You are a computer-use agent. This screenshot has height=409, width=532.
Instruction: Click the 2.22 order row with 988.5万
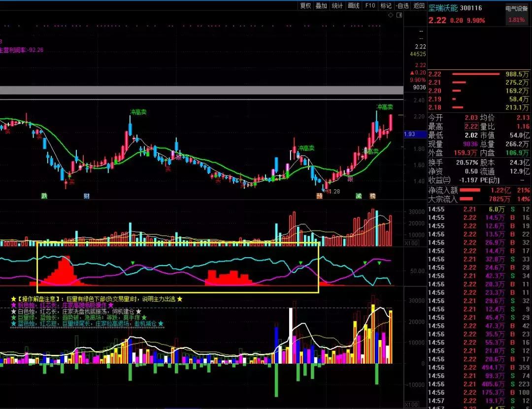[x=478, y=74]
